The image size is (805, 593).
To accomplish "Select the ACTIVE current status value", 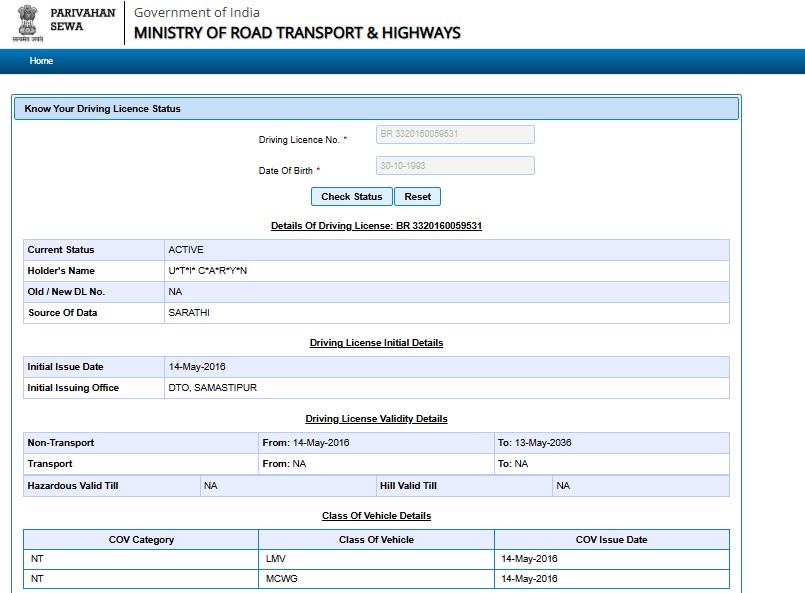I will click(186, 250).
